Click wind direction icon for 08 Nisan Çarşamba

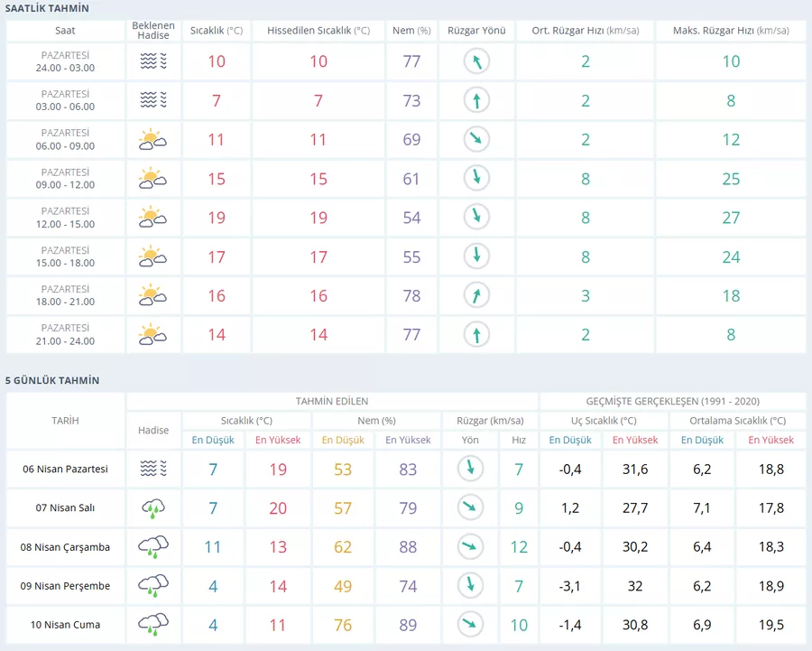tap(468, 546)
